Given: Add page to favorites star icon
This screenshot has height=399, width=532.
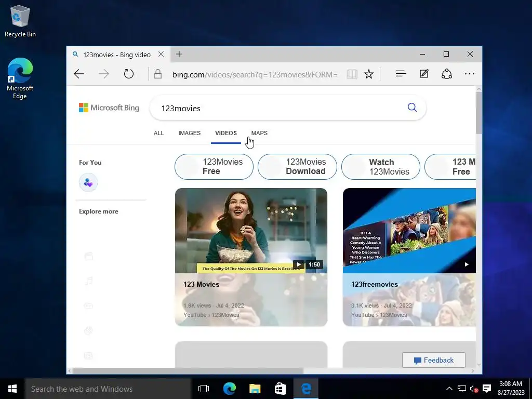Looking at the screenshot, I should (x=369, y=74).
